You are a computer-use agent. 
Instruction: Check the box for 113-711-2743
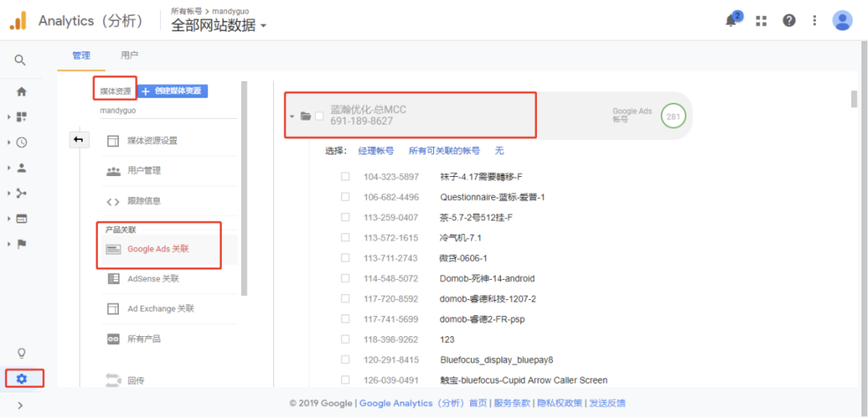pos(346,257)
